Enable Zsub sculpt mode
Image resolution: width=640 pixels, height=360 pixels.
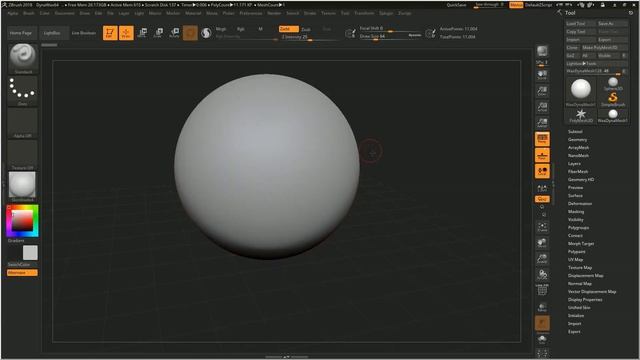(x=306, y=29)
